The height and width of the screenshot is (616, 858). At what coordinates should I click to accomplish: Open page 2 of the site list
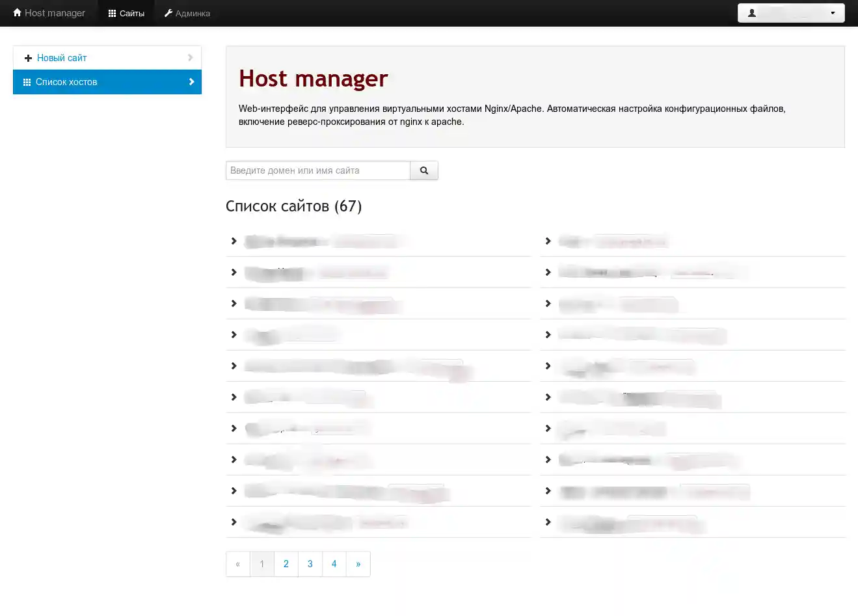[x=286, y=563]
